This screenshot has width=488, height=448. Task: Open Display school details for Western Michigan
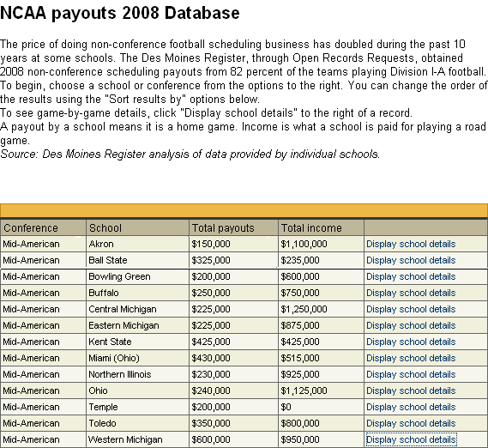click(411, 439)
